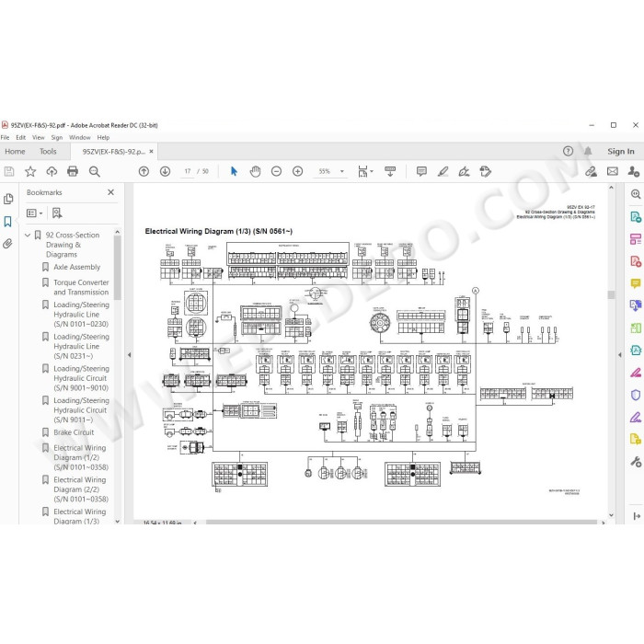
Task: Open the notifications bell
Action: click(588, 151)
